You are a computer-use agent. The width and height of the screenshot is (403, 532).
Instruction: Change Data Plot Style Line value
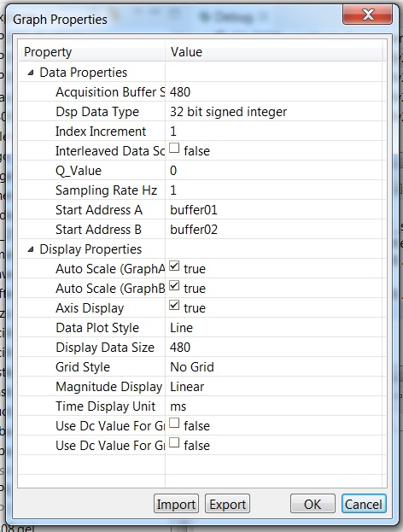[275, 328]
